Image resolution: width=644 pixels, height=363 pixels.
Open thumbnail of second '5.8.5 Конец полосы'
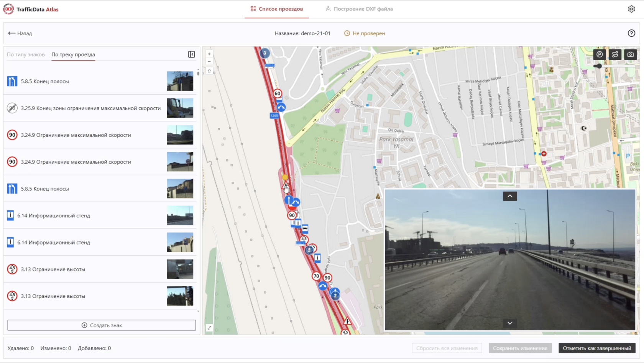click(180, 189)
